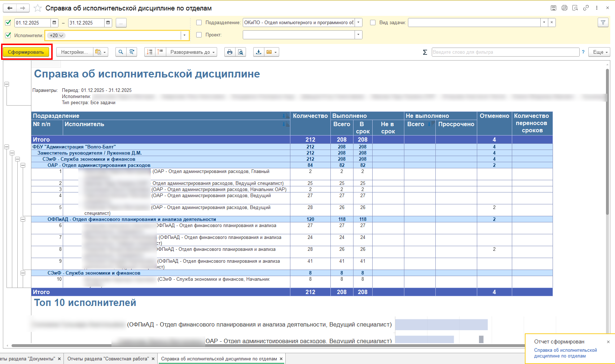Send report by email envelope icon
The width and height of the screenshot is (615, 364).
point(269,52)
